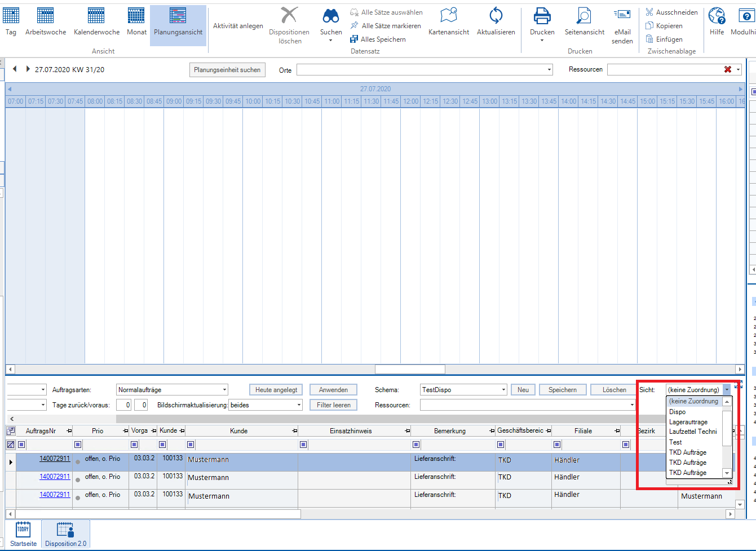
Task: Open order link 140072911 in first row
Action: 55,459
